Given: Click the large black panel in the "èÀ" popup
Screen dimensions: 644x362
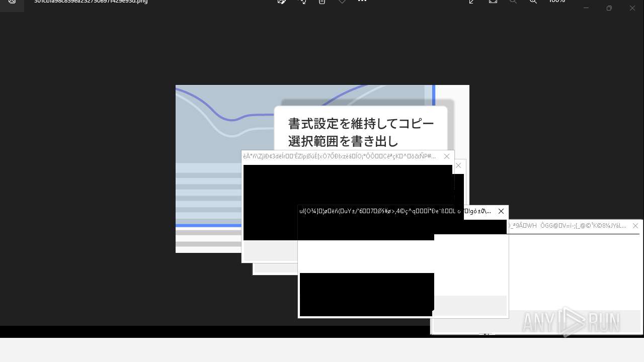Looking at the screenshot, I should [348, 203].
